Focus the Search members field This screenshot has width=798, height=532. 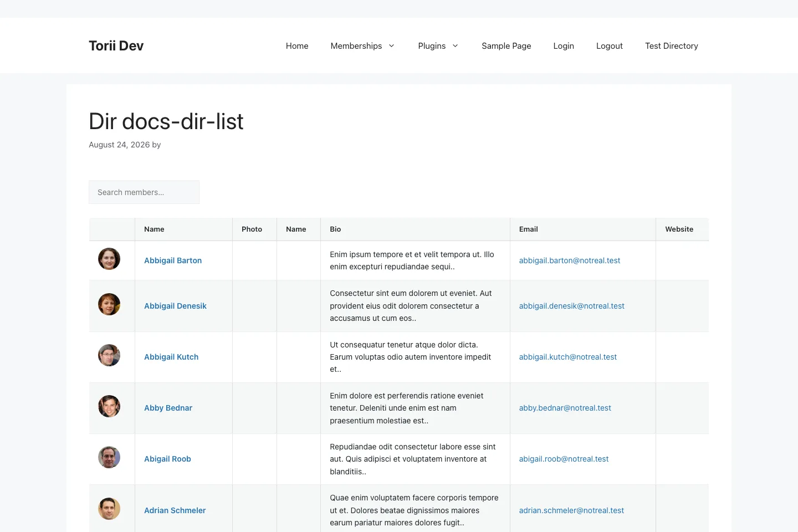pos(144,192)
